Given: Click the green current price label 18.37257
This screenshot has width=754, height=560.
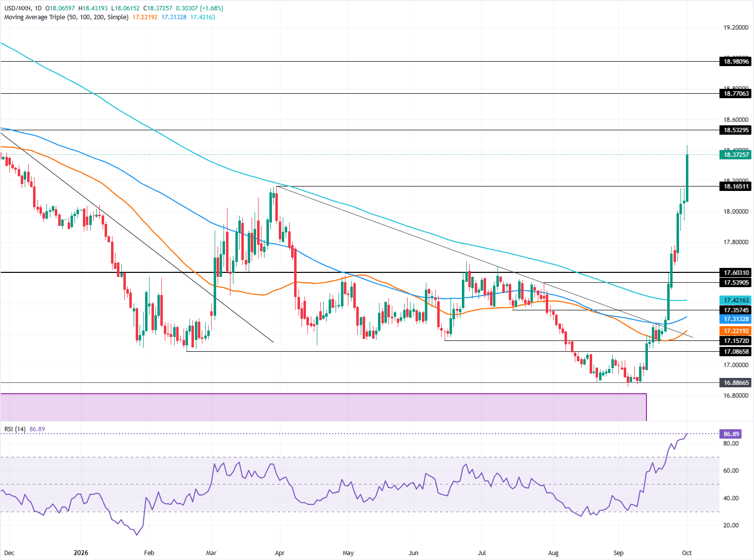Looking at the screenshot, I should [736, 155].
